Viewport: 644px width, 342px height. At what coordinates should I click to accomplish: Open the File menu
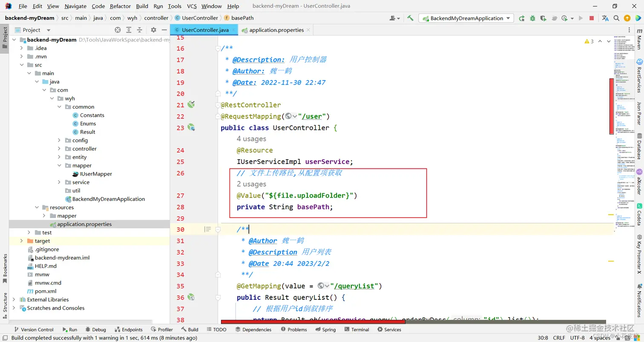coord(23,6)
